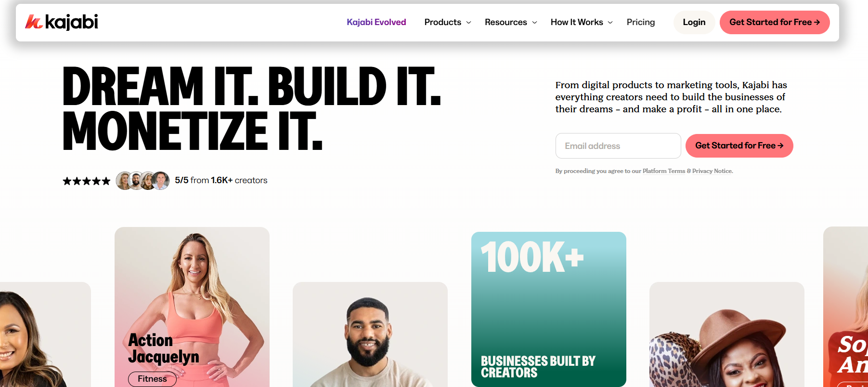Expand the Products chevron
Image resolution: width=868 pixels, height=387 pixels.
(468, 23)
